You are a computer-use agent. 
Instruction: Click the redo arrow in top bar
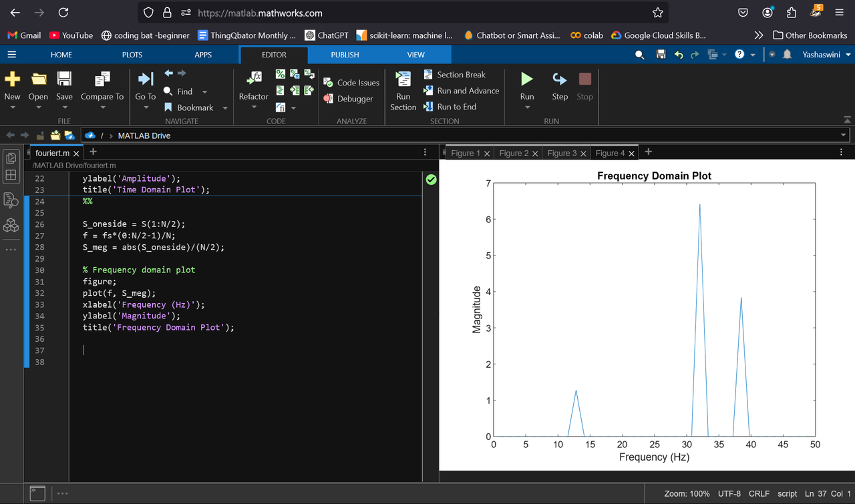pyautogui.click(x=696, y=55)
